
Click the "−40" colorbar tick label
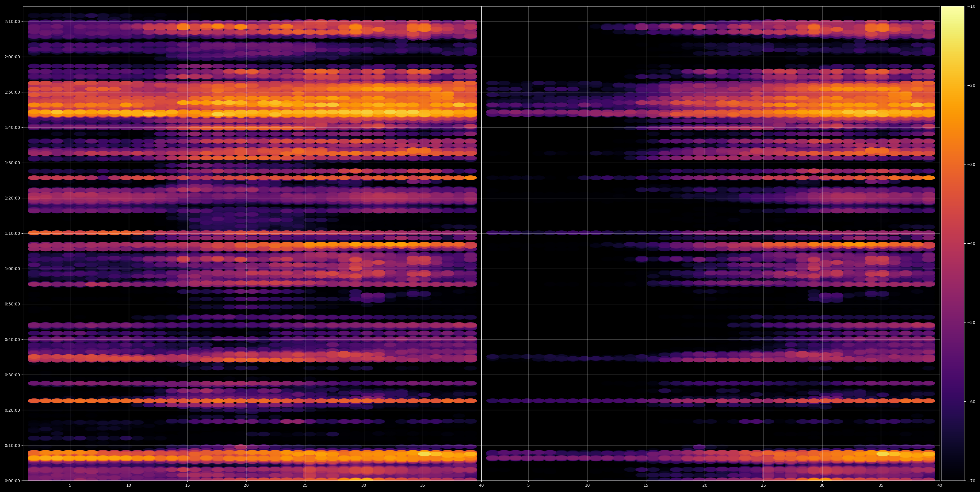point(971,244)
